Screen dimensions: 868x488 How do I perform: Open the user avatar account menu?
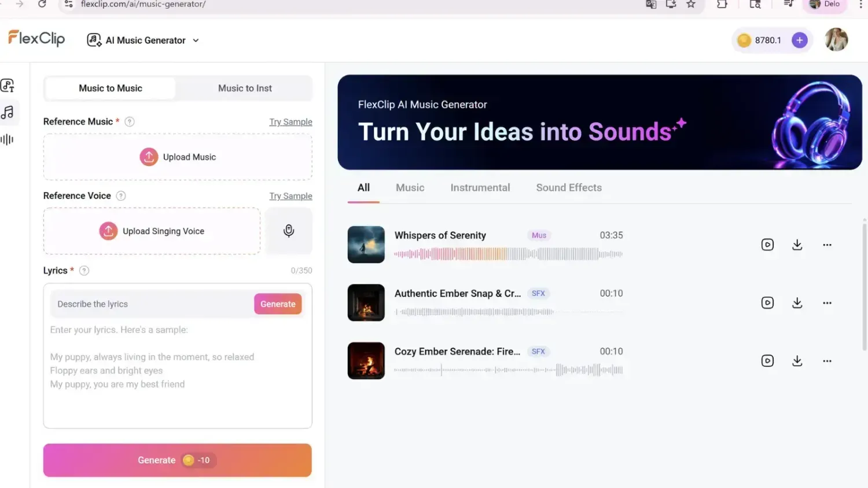[836, 39]
